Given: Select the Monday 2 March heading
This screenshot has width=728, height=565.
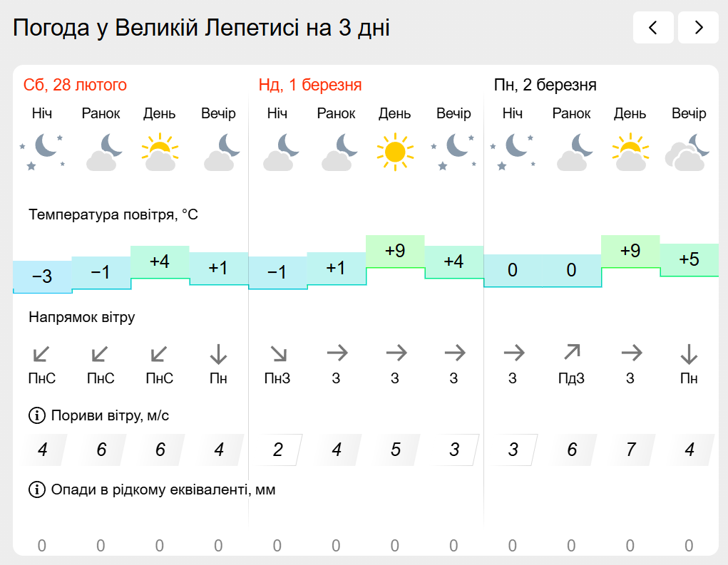Looking at the screenshot, I should click(545, 85).
